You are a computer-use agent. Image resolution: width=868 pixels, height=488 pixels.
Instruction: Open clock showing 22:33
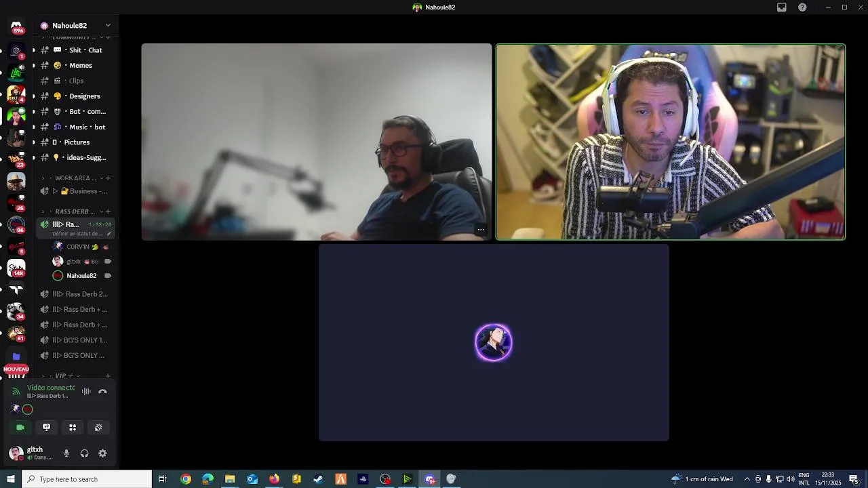tap(828, 479)
